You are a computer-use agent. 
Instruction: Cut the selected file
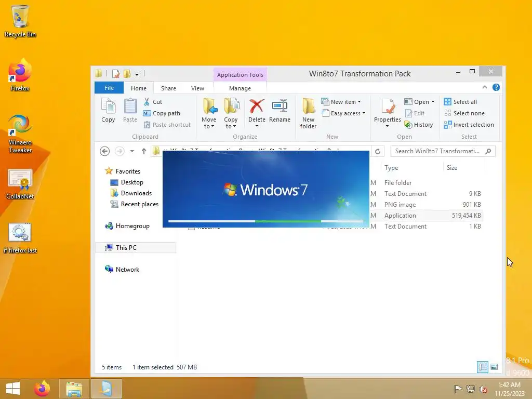pyautogui.click(x=153, y=102)
